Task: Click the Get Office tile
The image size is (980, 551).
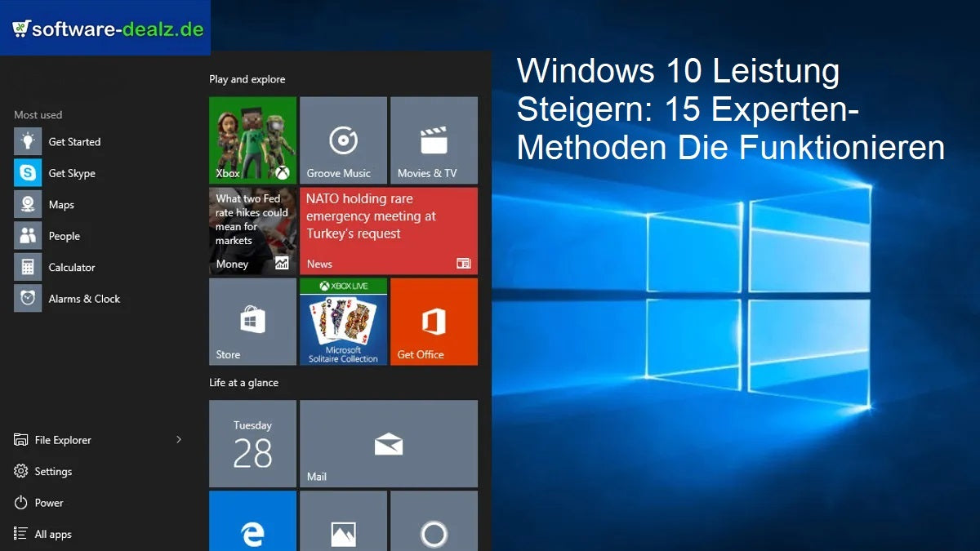Action: (434, 321)
